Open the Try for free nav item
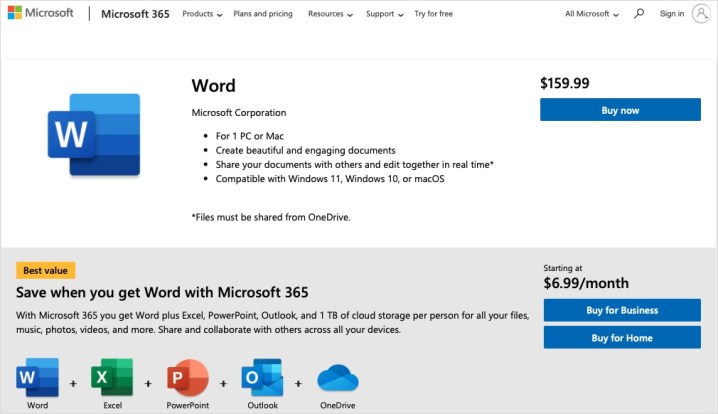 coord(433,14)
